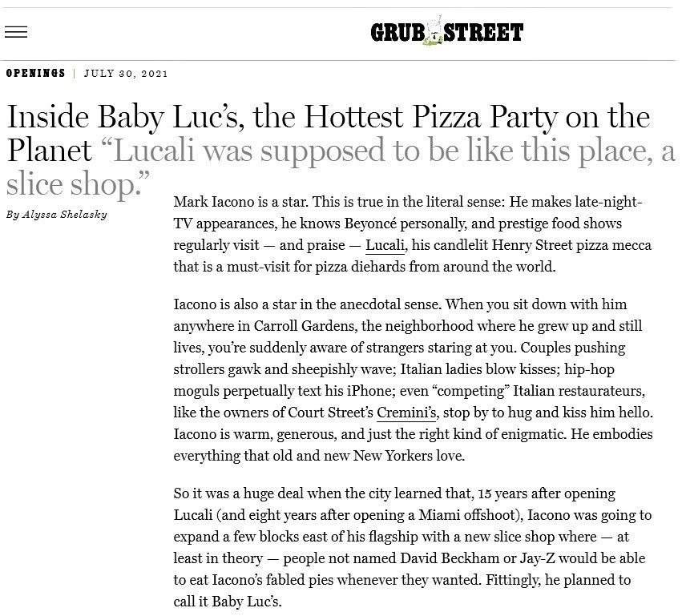Screen dimensions: 682x616
Task: Click the 'Inside Baby Luc's' headline
Action: (328, 118)
